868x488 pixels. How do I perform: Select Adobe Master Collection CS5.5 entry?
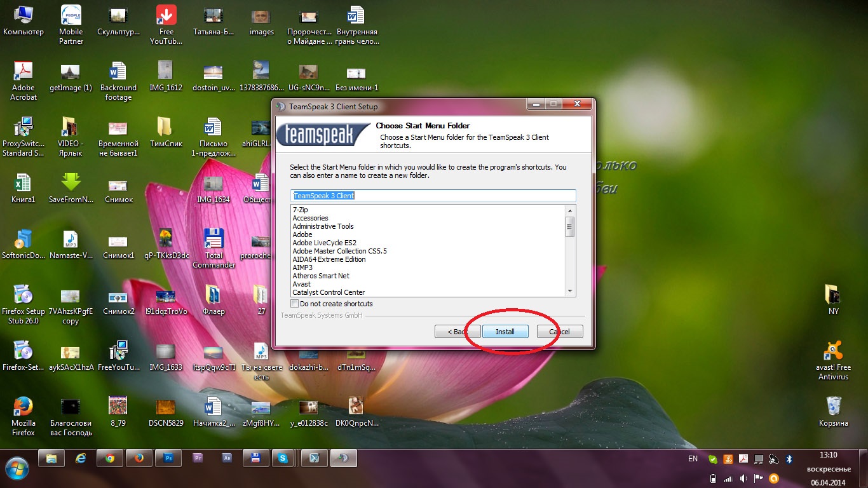(x=339, y=251)
